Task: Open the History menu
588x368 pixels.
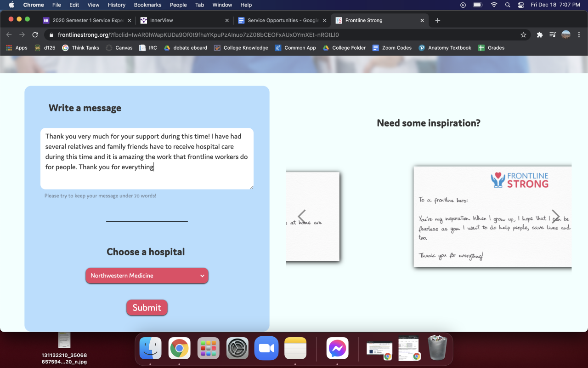Action: tap(117, 5)
